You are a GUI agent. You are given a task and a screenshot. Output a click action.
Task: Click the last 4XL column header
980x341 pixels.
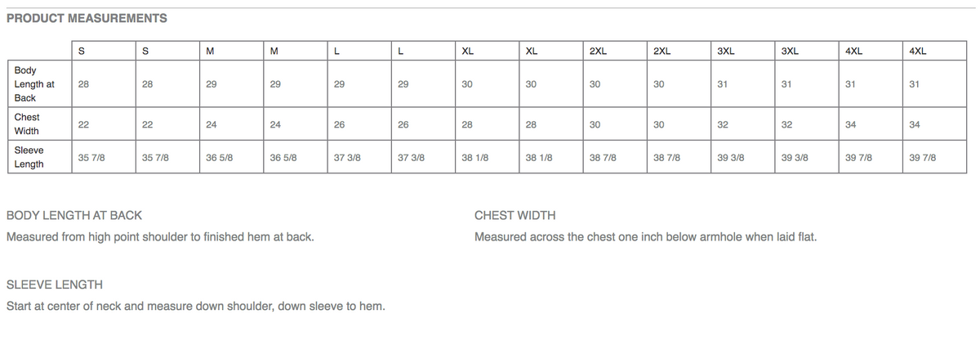(917, 50)
